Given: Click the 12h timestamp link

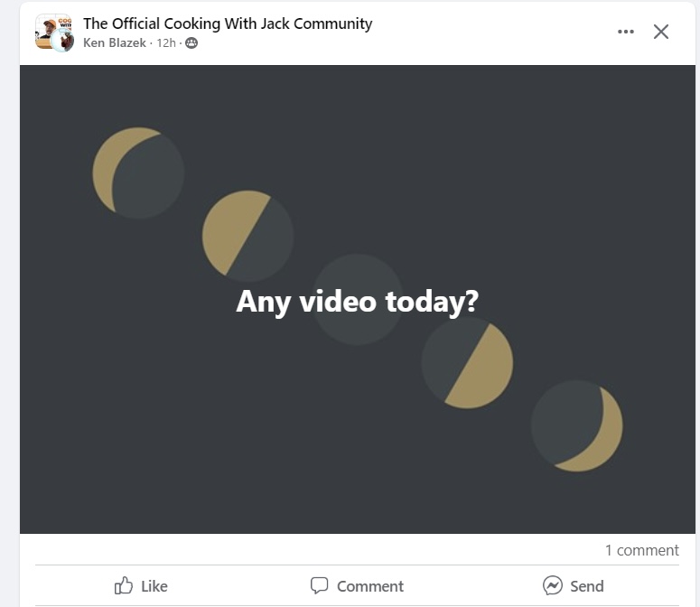Looking at the screenshot, I should (x=166, y=42).
